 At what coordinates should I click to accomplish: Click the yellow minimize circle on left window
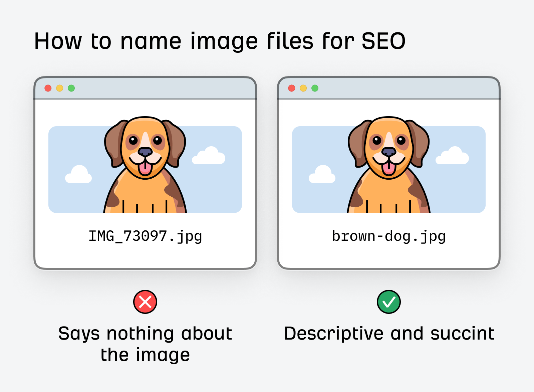(60, 88)
